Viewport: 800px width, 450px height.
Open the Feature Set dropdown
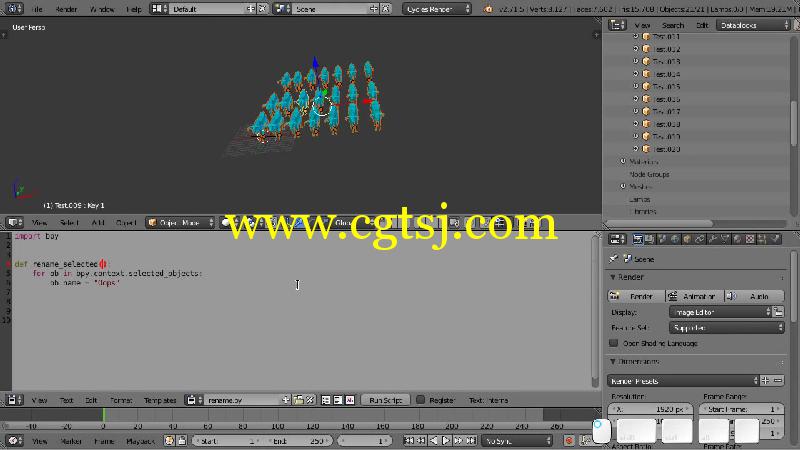[727, 328]
